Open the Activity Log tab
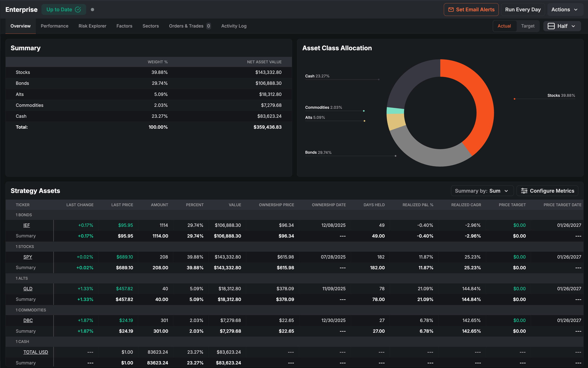This screenshot has height=368, width=588. (234, 26)
